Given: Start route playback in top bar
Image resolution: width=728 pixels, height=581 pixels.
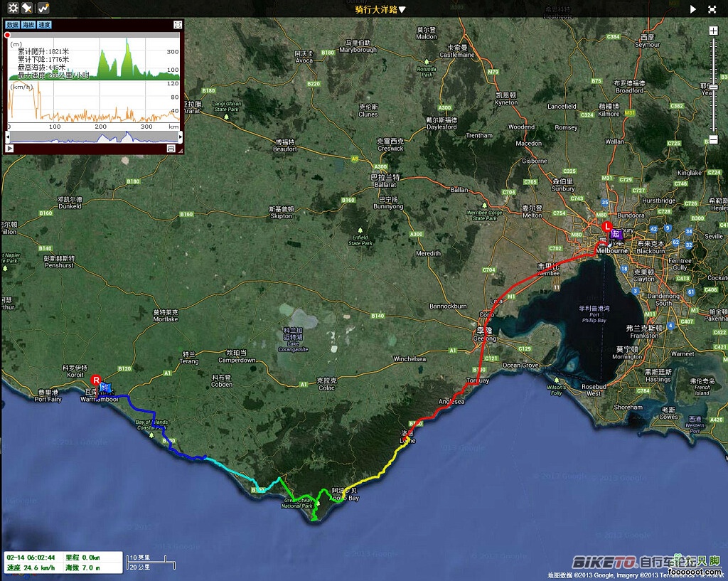Looking at the screenshot, I should point(693,9).
